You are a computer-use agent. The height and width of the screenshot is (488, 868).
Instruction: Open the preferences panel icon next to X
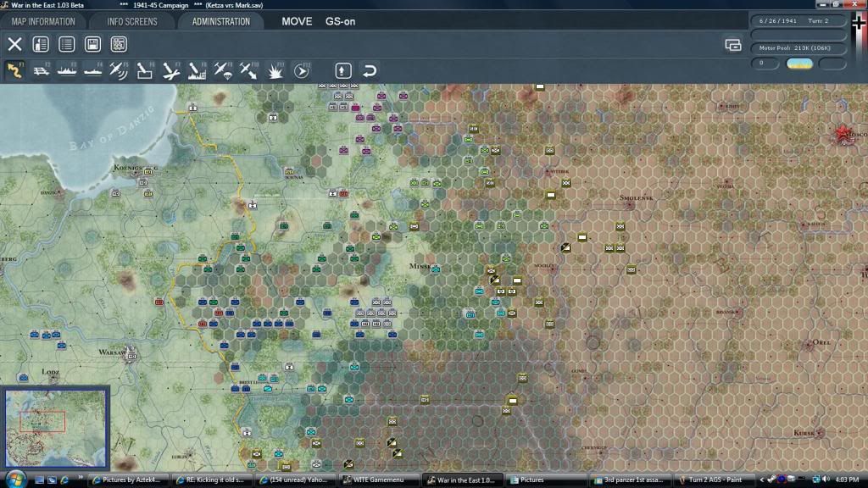pos(41,44)
